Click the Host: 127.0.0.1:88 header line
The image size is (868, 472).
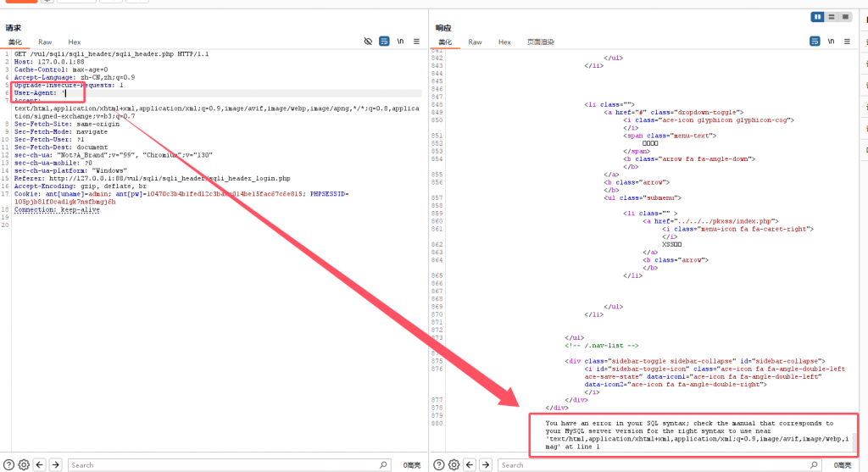49,62
